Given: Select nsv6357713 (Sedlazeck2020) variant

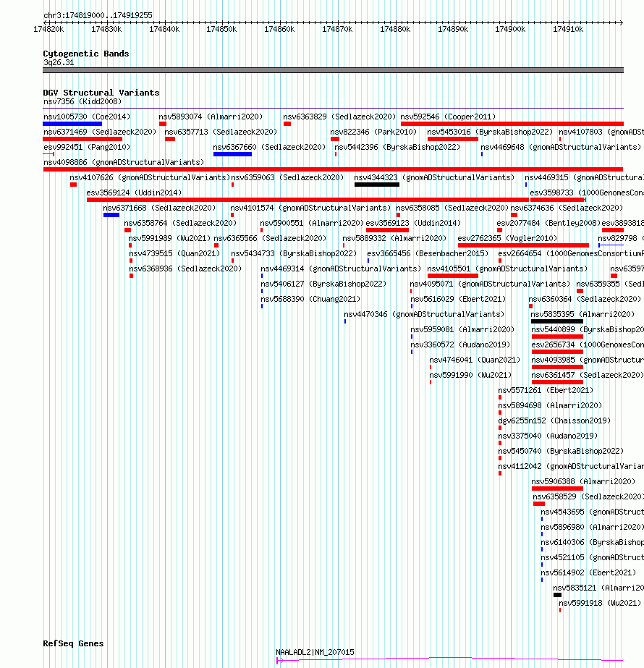Looking at the screenshot, I should click(x=221, y=132).
